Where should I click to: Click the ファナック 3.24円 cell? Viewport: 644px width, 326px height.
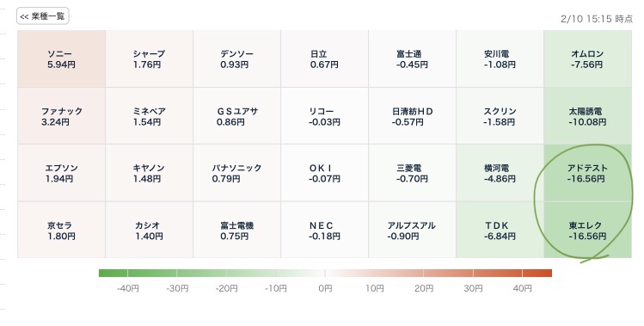pos(61,116)
